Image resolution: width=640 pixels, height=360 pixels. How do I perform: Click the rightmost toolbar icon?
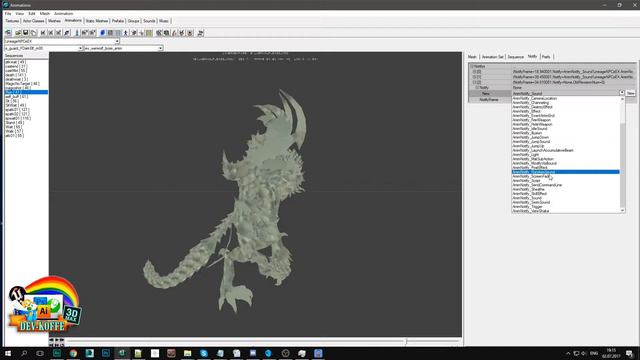tap(200, 33)
